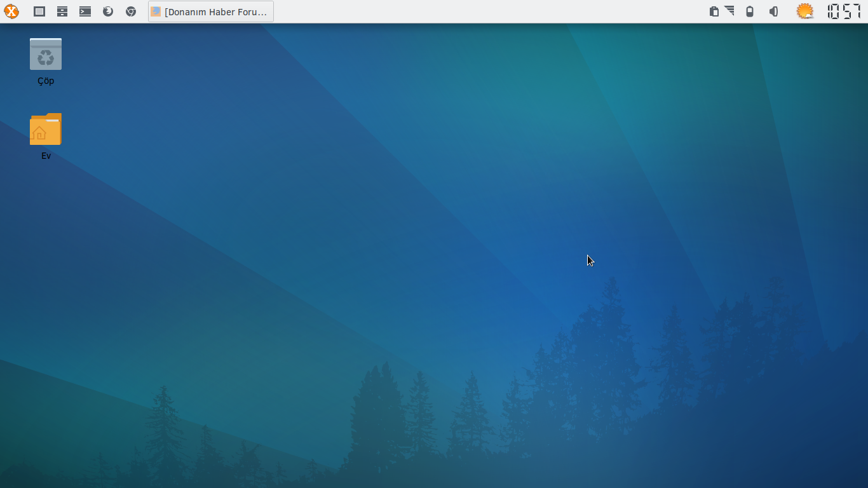Launch the Chrome browser from the panel

point(131,11)
